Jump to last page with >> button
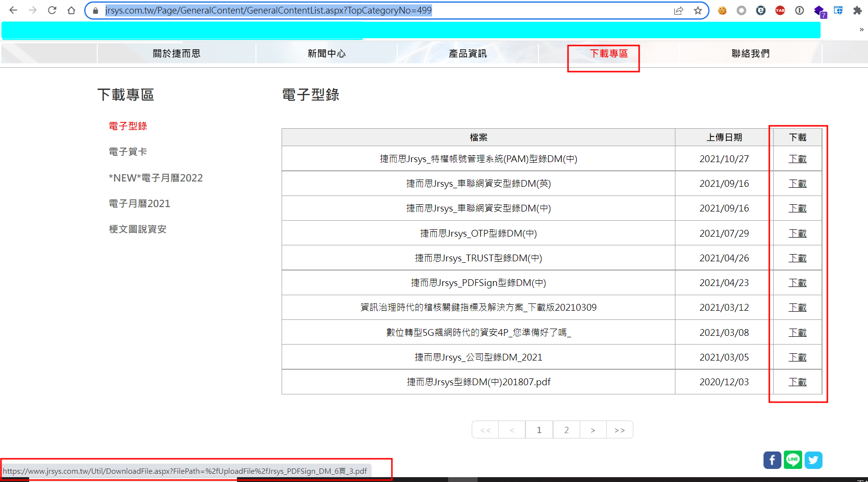This screenshot has width=868, height=482. pyautogui.click(x=620, y=430)
